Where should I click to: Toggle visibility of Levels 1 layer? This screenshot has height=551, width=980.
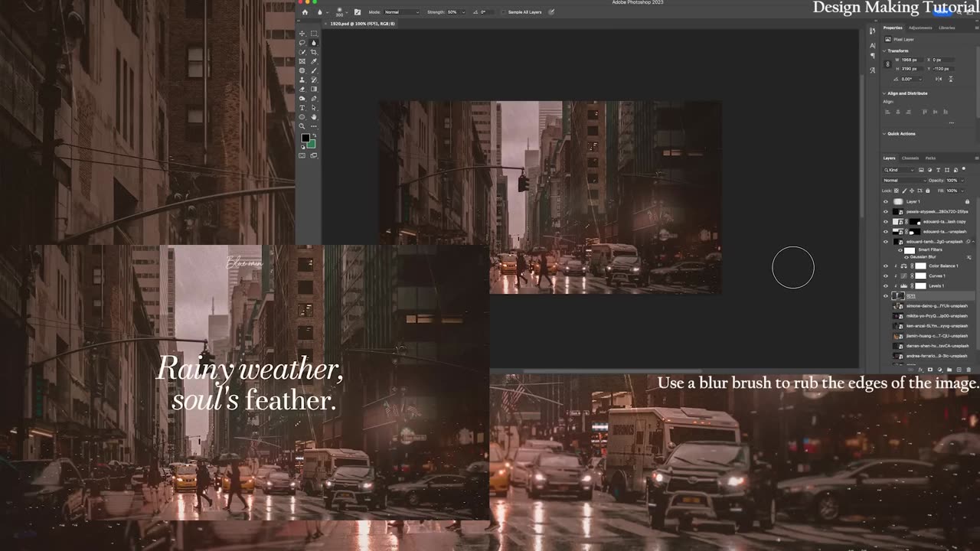[886, 285]
